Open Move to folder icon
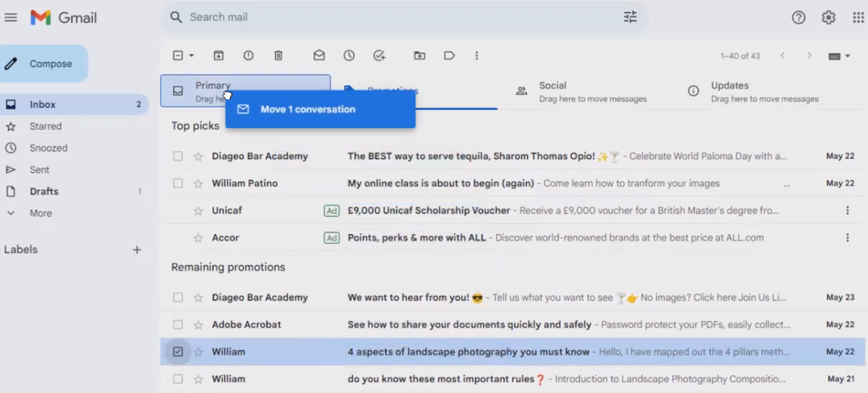Image resolution: width=868 pixels, height=393 pixels. point(419,55)
